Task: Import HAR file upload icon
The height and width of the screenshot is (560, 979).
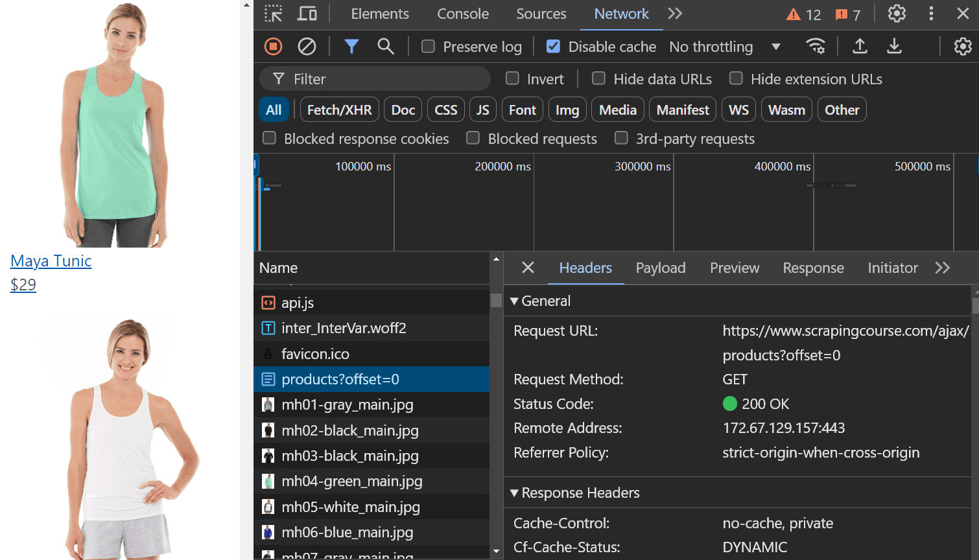Action: tap(860, 47)
